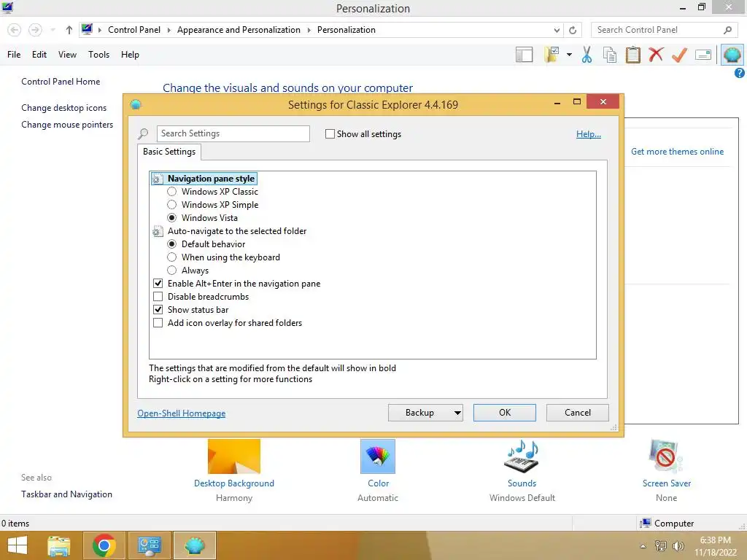The width and height of the screenshot is (747, 560).
Task: Open Folder Options toolbar icon
Action: point(551,55)
